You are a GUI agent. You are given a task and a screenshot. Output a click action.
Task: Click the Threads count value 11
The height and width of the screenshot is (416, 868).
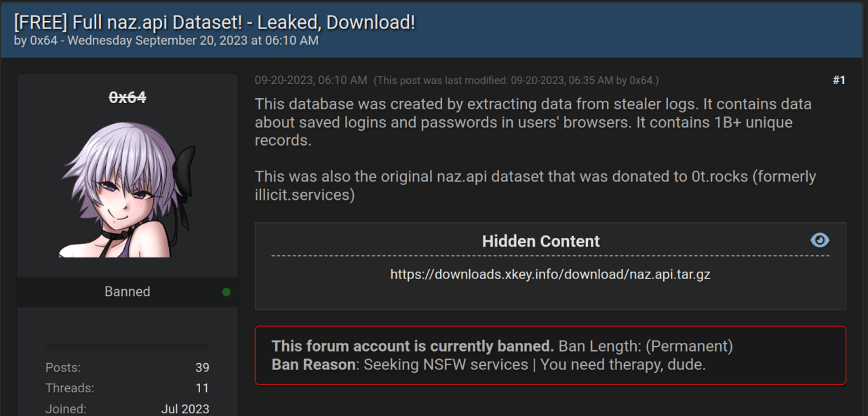pos(202,388)
